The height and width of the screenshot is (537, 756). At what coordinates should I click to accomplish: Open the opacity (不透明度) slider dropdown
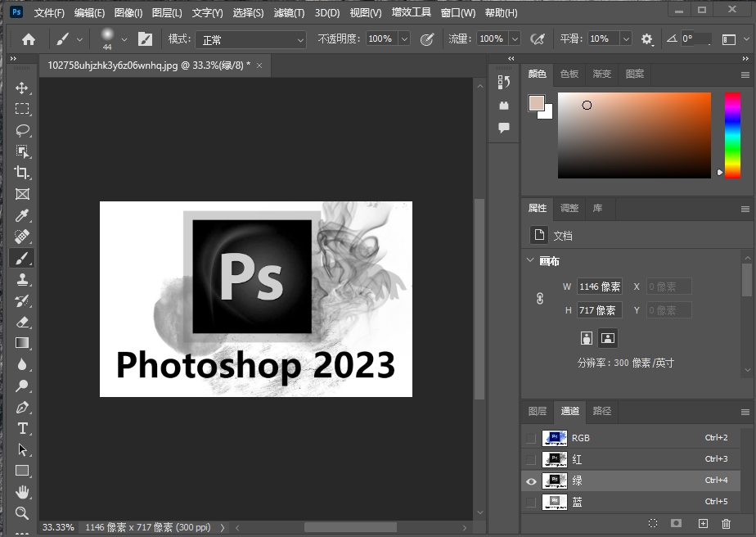404,38
